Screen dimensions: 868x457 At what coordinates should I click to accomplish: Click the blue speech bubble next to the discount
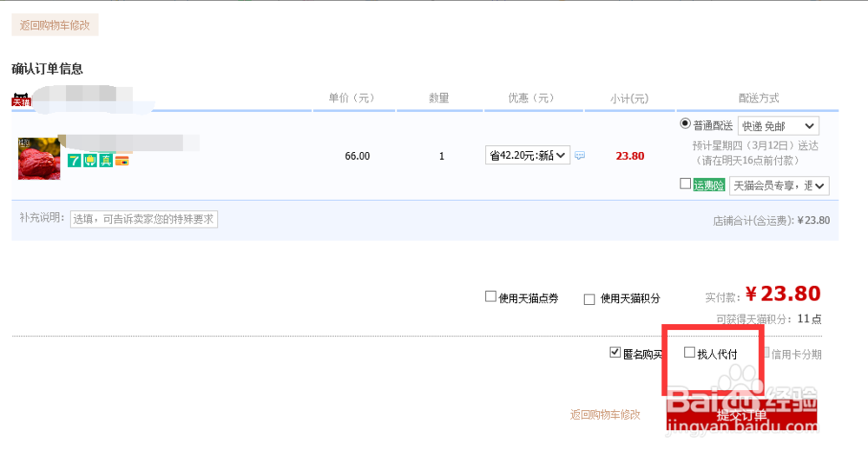pyautogui.click(x=580, y=156)
